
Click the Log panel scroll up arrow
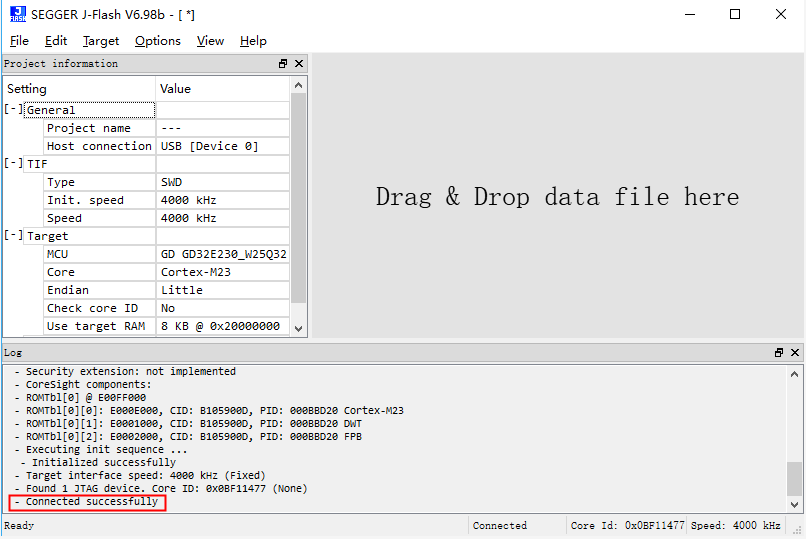coord(794,374)
